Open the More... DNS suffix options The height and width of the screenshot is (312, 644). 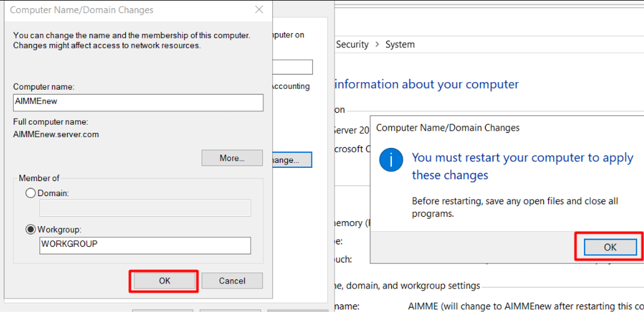pos(232,158)
